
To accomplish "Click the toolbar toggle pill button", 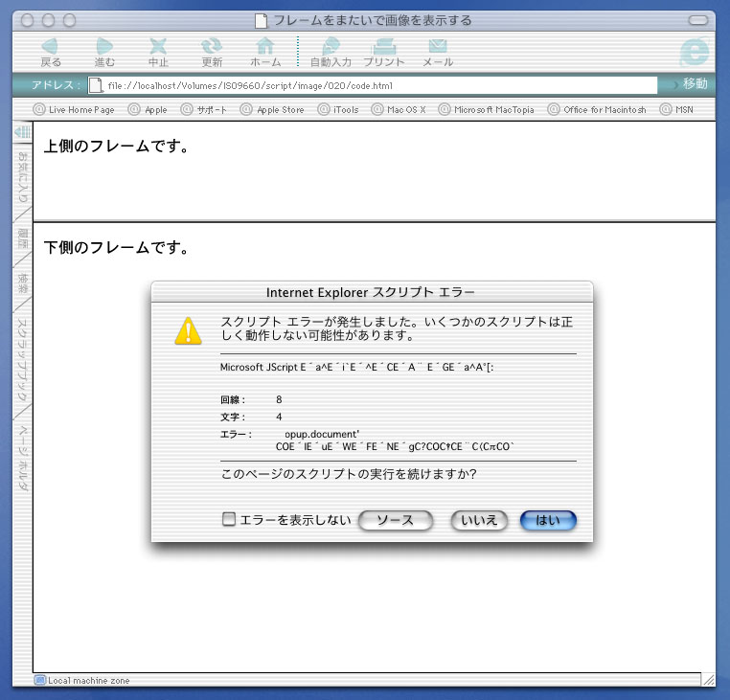I will click(698, 20).
